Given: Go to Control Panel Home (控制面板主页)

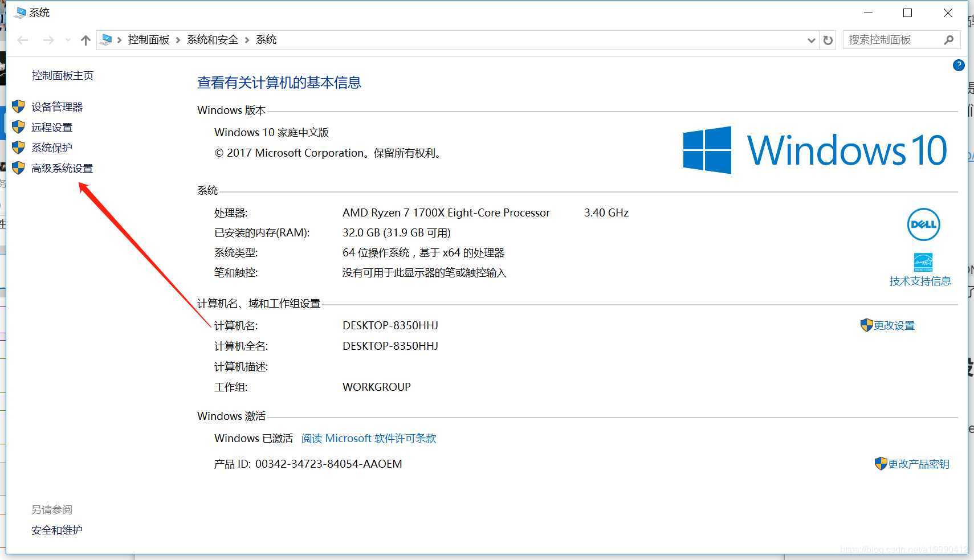Looking at the screenshot, I should [x=63, y=76].
